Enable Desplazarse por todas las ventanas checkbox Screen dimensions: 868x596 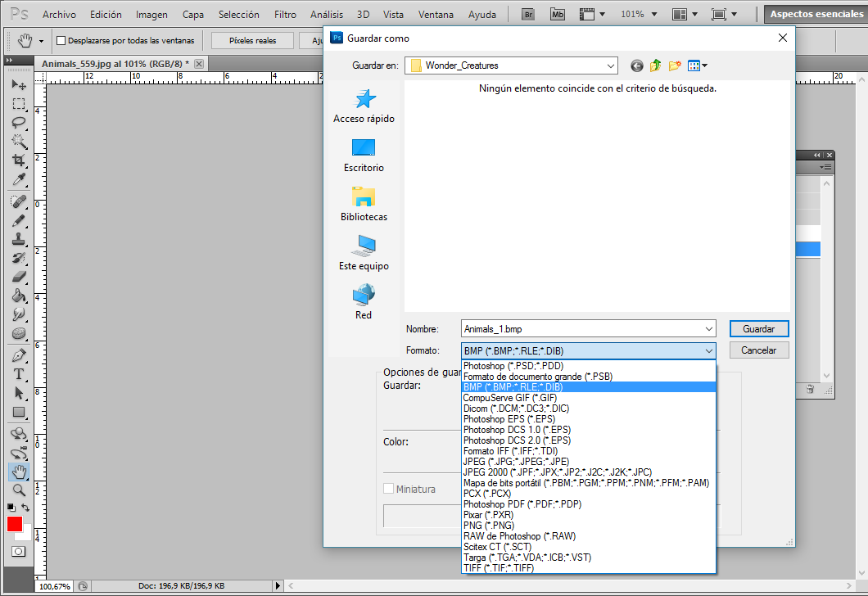(61, 40)
